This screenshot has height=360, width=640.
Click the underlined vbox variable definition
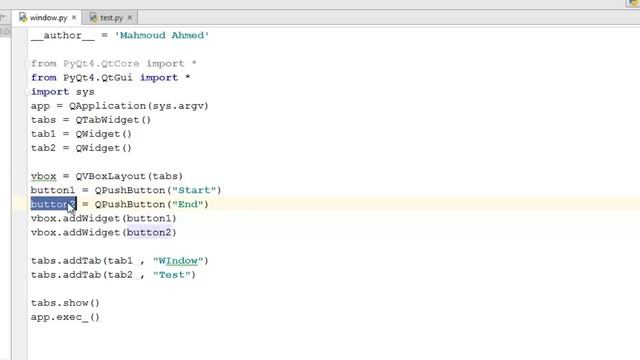tap(43, 176)
